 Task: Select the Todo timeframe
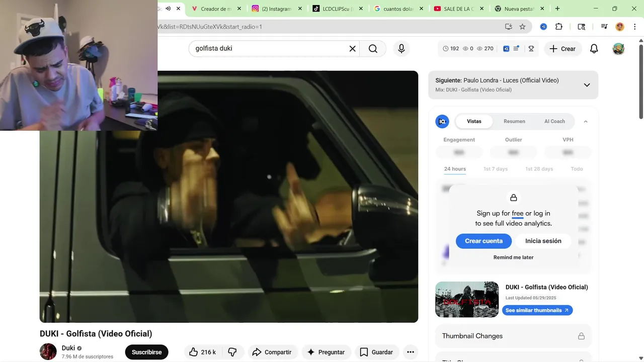[577, 169]
